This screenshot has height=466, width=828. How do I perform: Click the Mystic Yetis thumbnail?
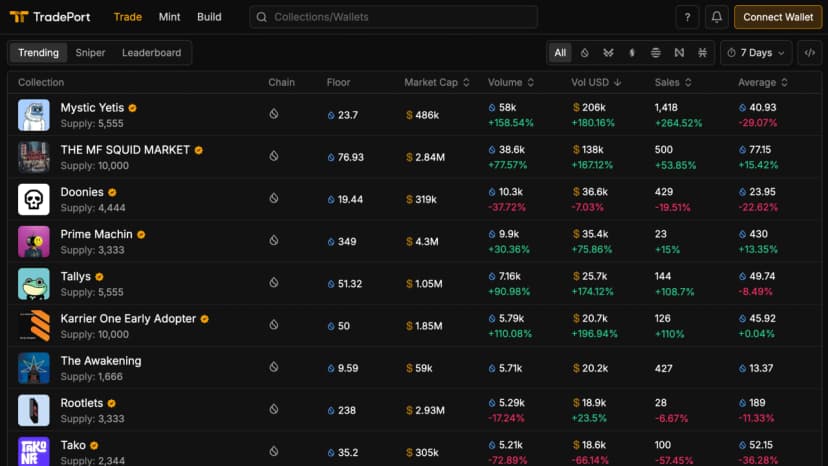click(x=34, y=115)
